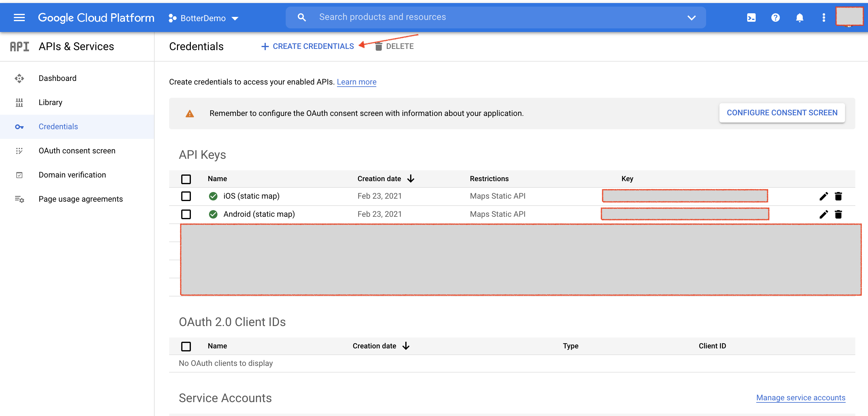Delete the iOS (static map) key
The height and width of the screenshot is (416, 868).
coord(838,196)
